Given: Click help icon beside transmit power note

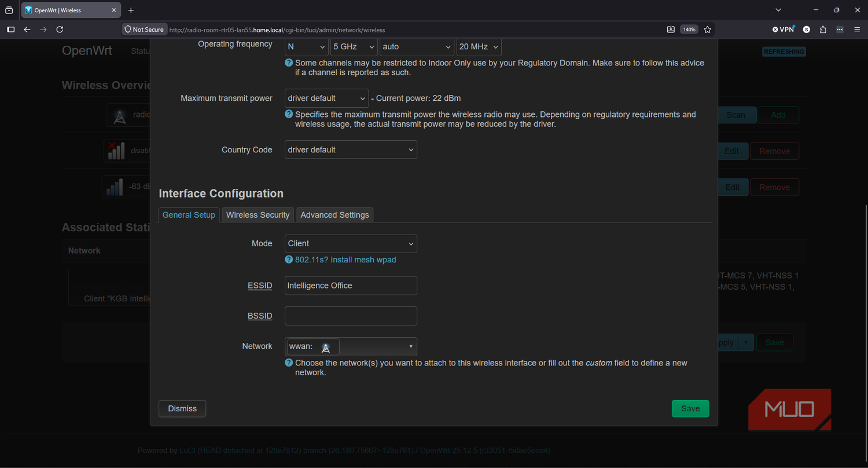Looking at the screenshot, I should coord(289,114).
